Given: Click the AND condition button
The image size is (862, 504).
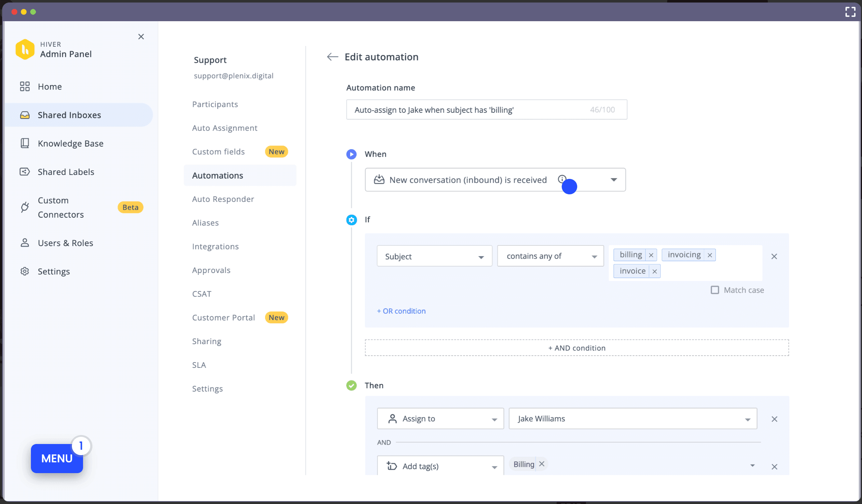Looking at the screenshot, I should click(577, 347).
